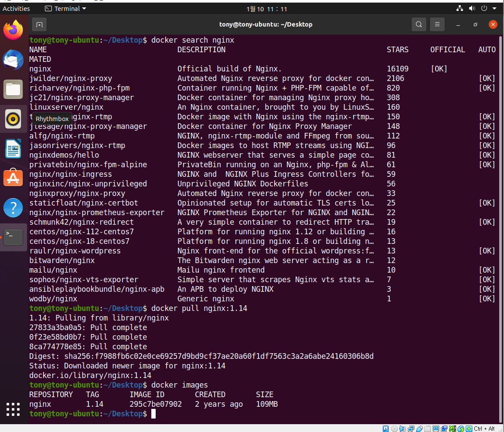Click the 109MB size value
Screen dimensions: 504x432
click(267, 404)
